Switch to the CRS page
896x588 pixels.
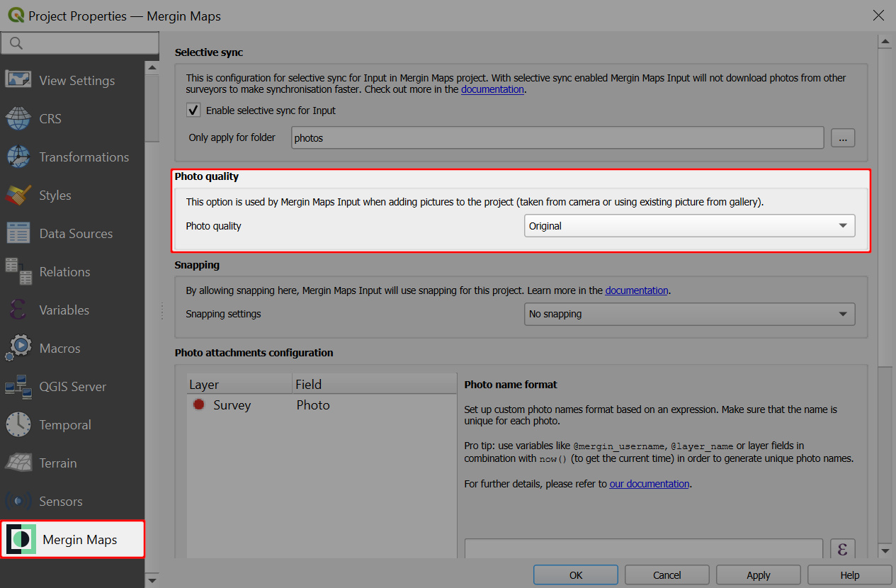[72, 118]
